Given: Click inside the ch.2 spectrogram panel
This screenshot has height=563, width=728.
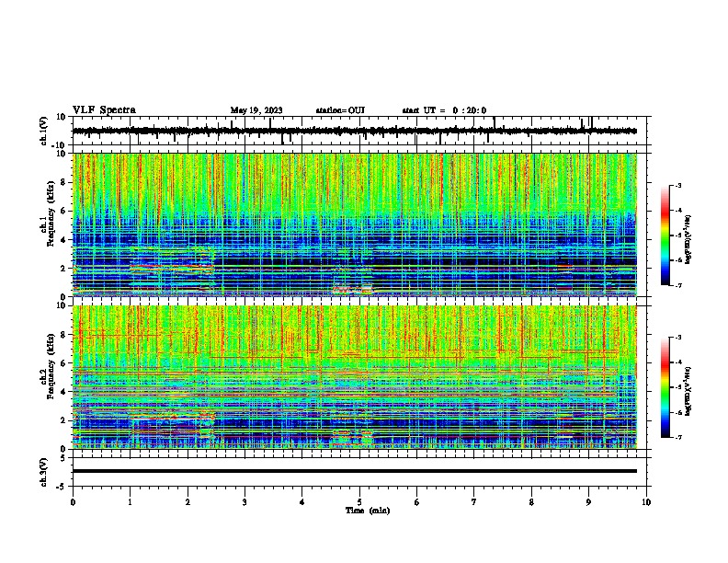Looking at the screenshot, I should [355, 377].
